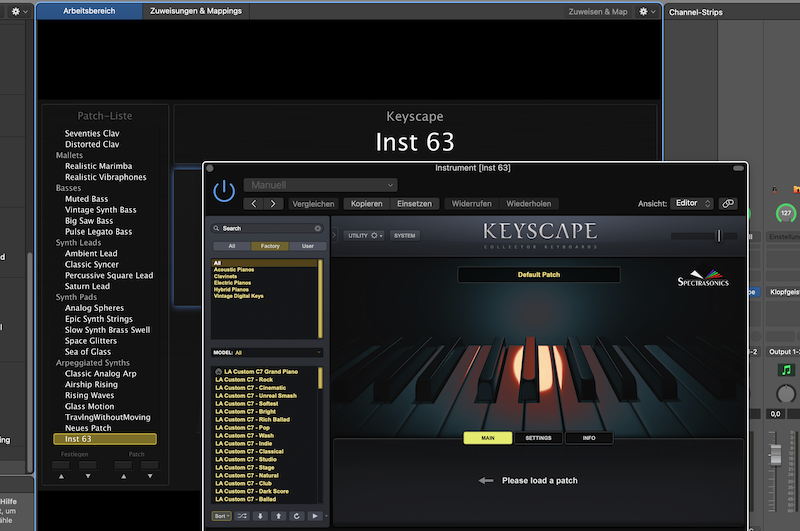Click the SYSTEM button in Keyscape
The height and width of the screenshot is (531, 800).
tap(405, 235)
